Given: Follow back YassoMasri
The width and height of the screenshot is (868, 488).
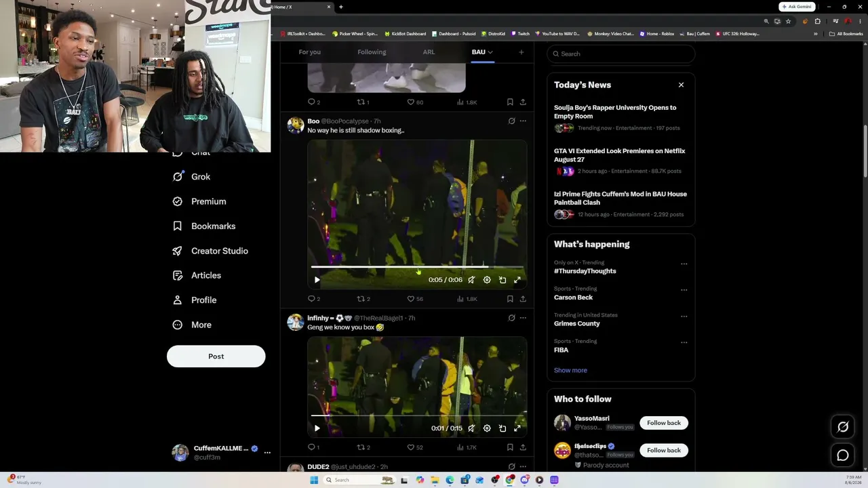Looking at the screenshot, I should pos(664,423).
